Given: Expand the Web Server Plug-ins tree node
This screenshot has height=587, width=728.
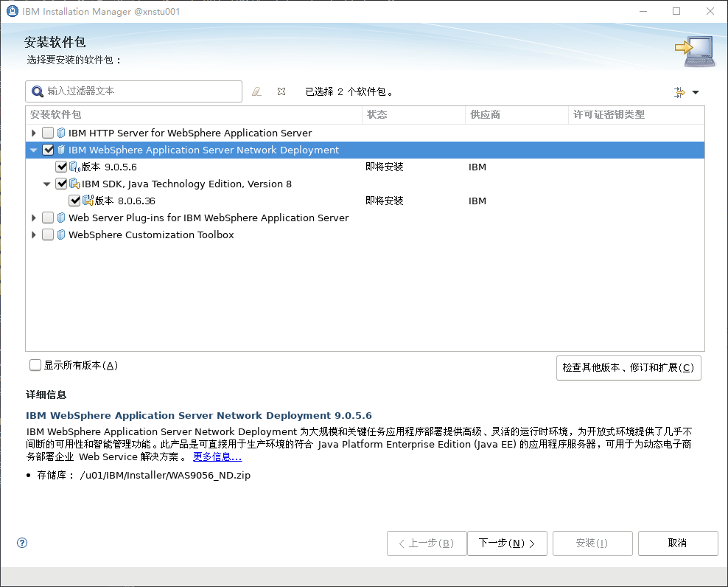Looking at the screenshot, I should (x=33, y=218).
